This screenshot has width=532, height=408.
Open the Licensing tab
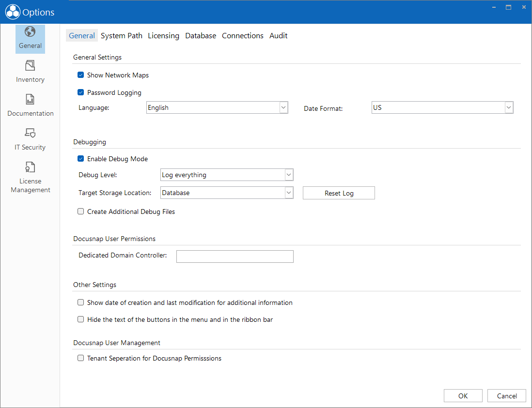[164, 36]
